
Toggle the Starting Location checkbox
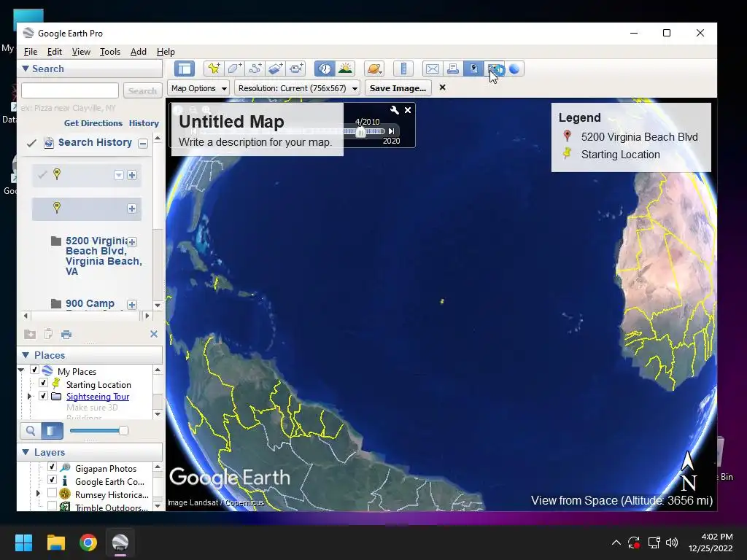pyautogui.click(x=43, y=383)
